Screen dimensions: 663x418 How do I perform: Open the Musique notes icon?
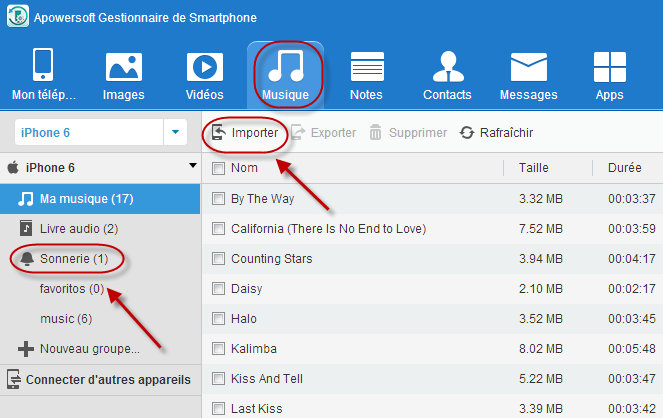pos(286,66)
